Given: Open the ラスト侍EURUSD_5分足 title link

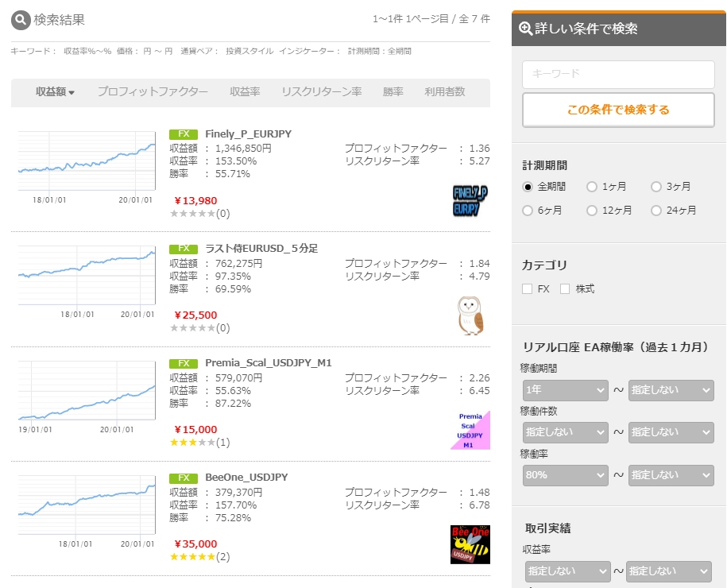Looking at the screenshot, I should 261,249.
